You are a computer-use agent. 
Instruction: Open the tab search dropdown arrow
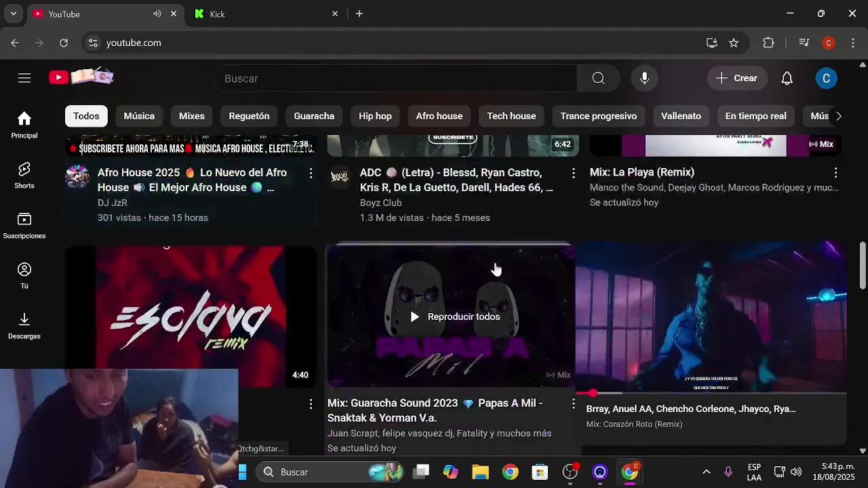point(14,14)
